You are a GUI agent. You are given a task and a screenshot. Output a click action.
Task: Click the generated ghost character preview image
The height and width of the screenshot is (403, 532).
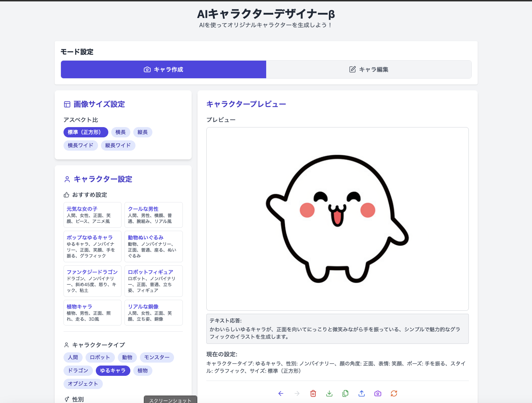point(337,219)
